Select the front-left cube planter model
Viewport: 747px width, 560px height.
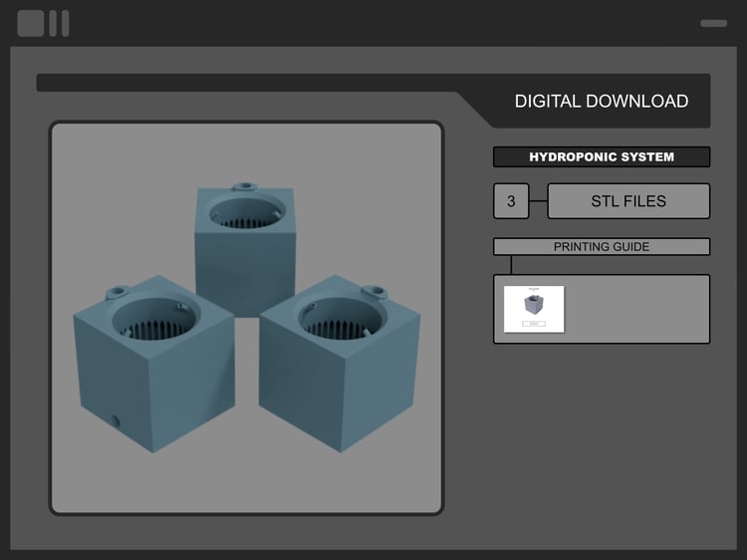coord(153,365)
